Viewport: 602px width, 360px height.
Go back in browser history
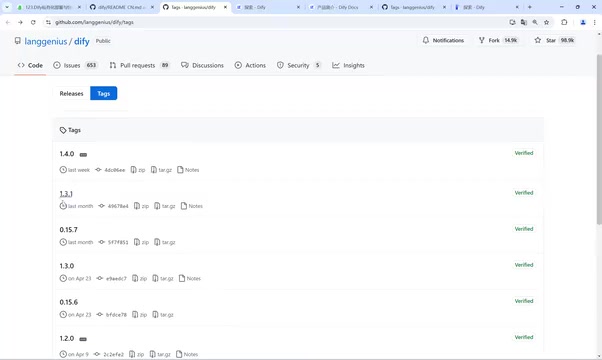tap(8, 22)
